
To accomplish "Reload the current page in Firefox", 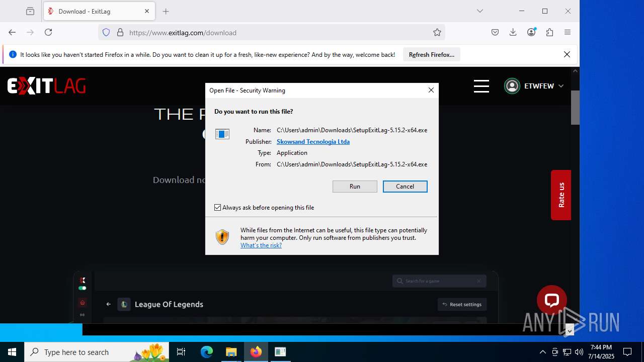I will pos(48,32).
